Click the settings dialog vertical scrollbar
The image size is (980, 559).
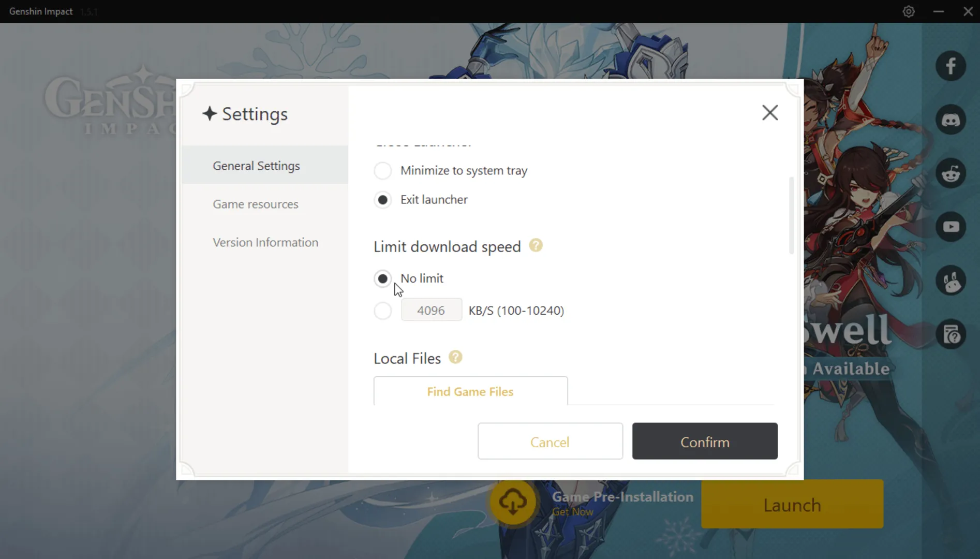coord(791,215)
